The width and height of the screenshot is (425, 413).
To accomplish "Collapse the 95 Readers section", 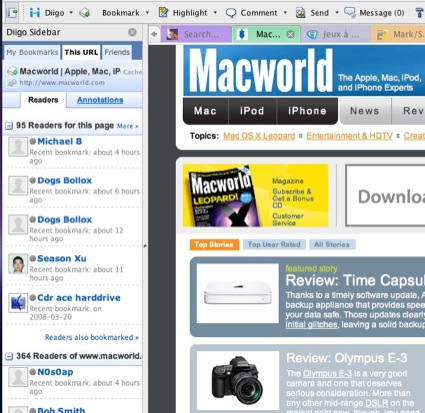I will tap(9, 126).
